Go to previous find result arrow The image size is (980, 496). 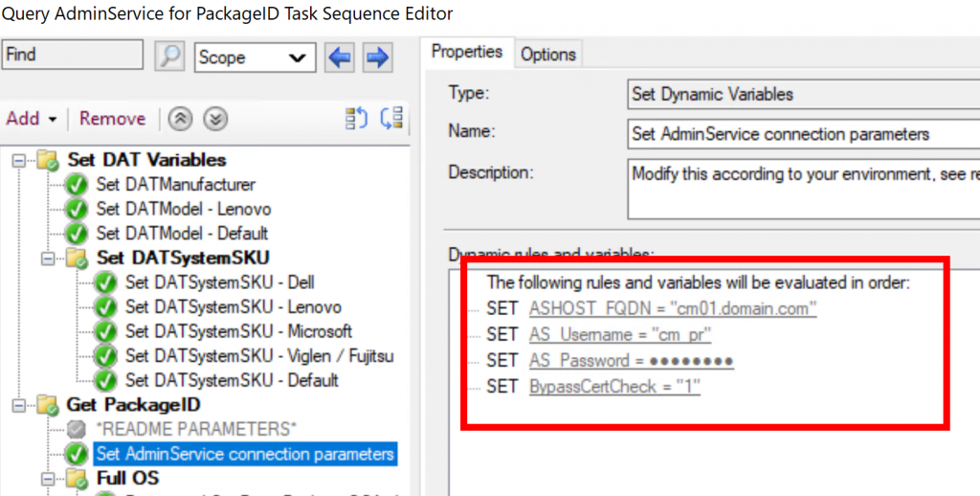pos(339,57)
